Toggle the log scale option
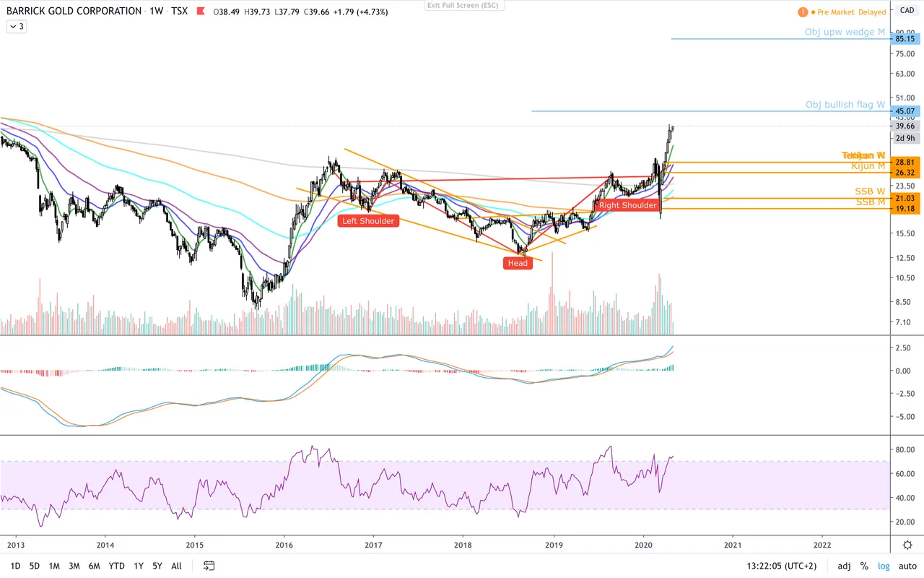924x578 pixels. (884, 566)
